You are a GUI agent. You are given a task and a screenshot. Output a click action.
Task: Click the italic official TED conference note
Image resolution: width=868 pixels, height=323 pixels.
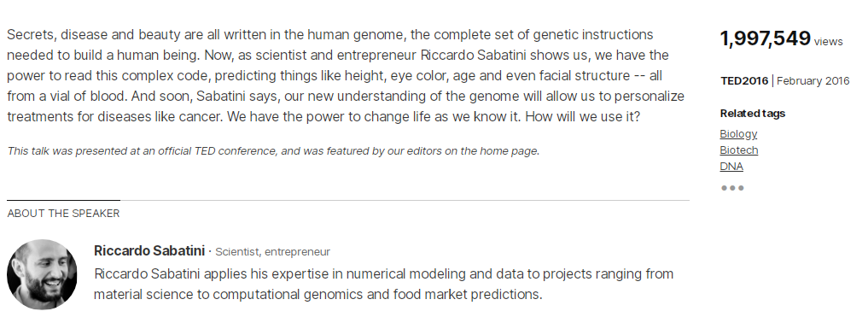coord(273,150)
